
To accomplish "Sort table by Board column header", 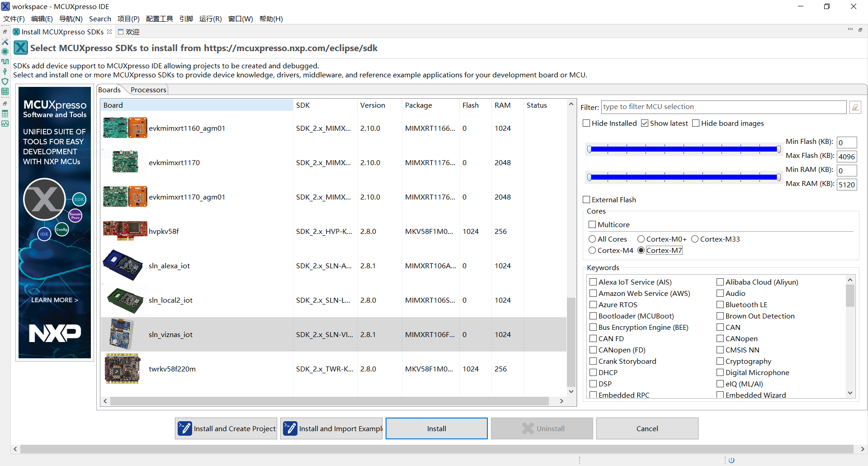I will (197, 105).
